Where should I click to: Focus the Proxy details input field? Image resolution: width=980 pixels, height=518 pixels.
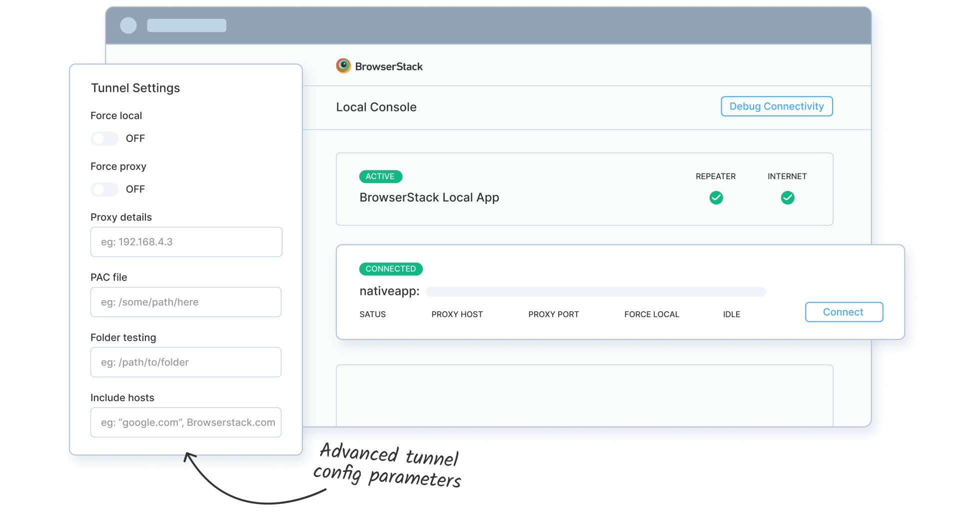(186, 242)
